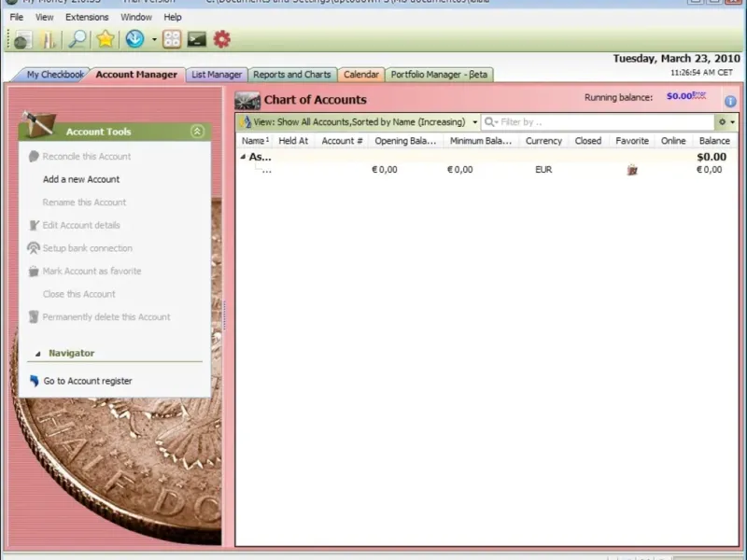Viewport: 747px width, 560px height.
Task: Sort by Currency column header
Action: (543, 141)
